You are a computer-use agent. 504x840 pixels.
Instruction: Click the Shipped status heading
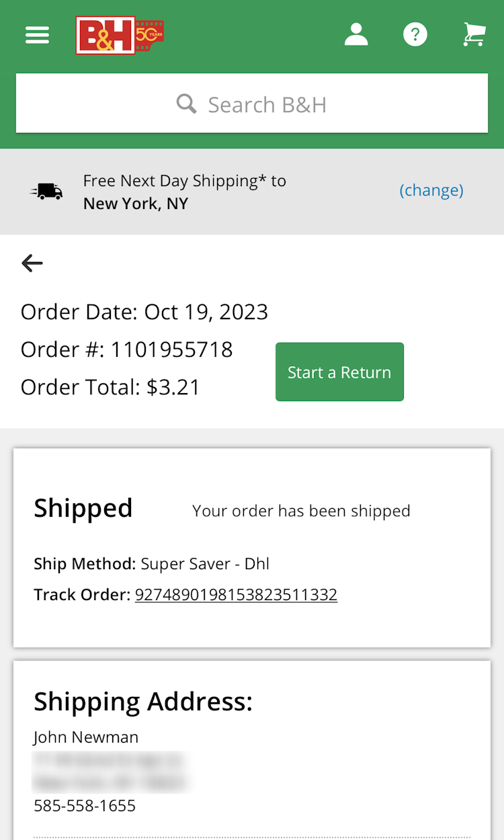(x=83, y=509)
